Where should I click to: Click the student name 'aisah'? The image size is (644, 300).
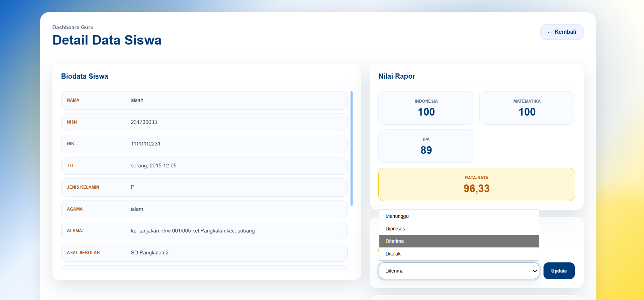coord(137,100)
